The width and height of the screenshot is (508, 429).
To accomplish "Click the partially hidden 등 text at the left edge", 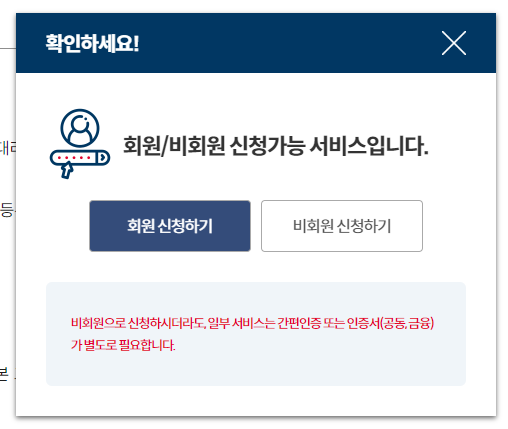I will [x=7, y=210].
